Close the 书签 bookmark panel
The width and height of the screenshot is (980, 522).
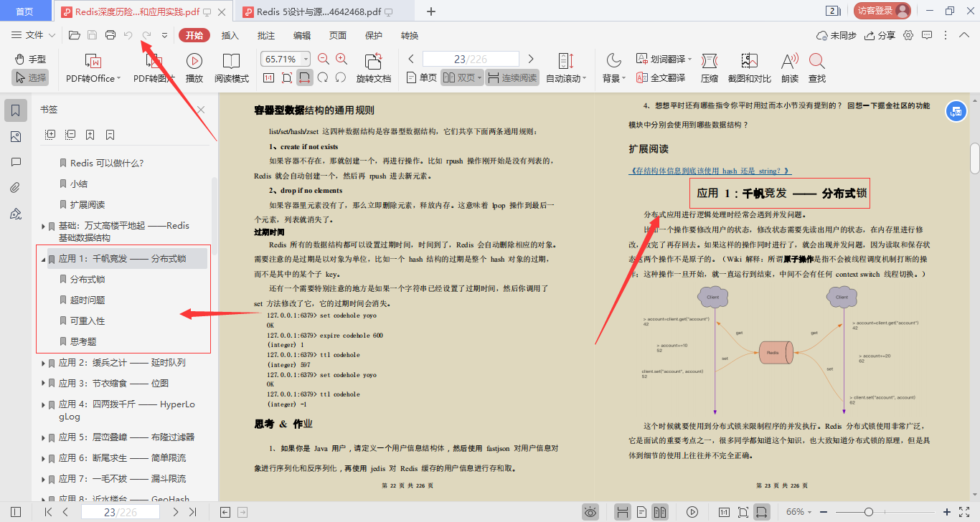tap(201, 110)
